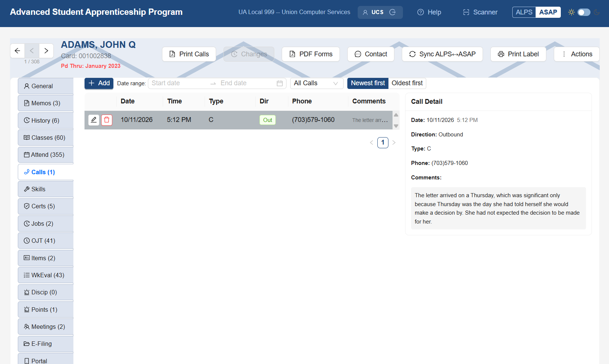Click the calendar icon in date range
Image resolution: width=609 pixels, height=364 pixels.
pyautogui.click(x=280, y=83)
